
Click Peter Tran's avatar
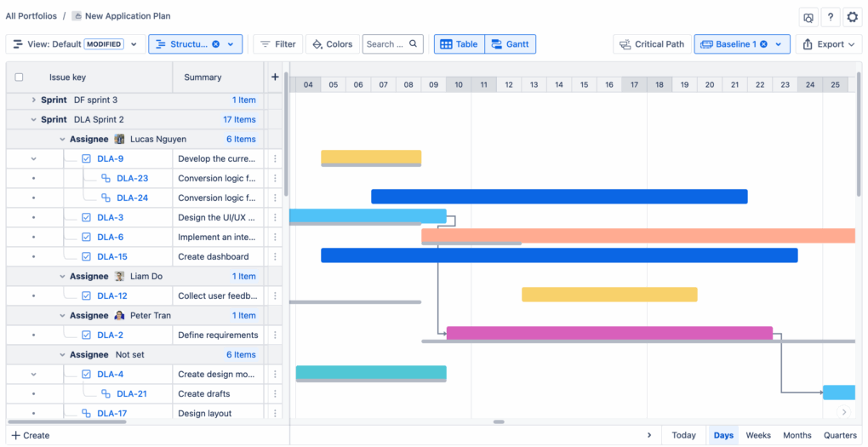tap(120, 315)
